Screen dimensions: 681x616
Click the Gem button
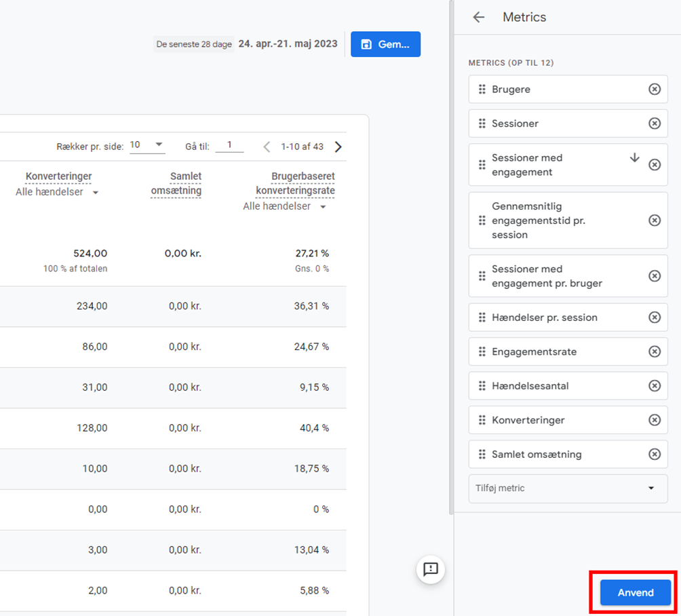[x=385, y=43]
